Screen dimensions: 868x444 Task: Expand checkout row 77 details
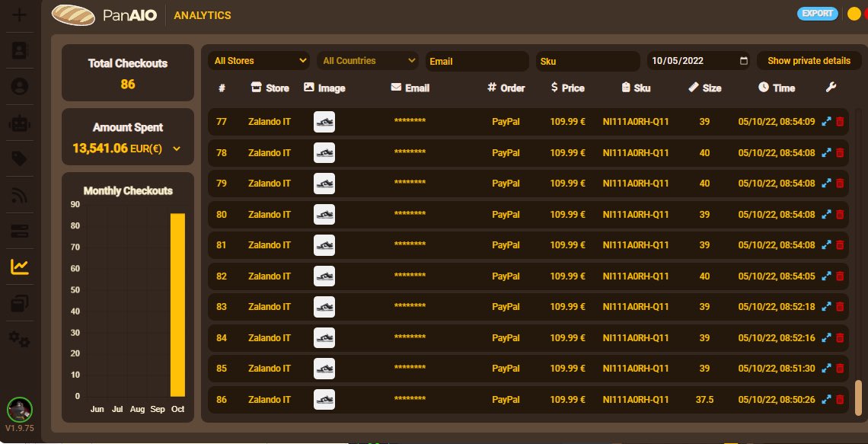click(826, 122)
